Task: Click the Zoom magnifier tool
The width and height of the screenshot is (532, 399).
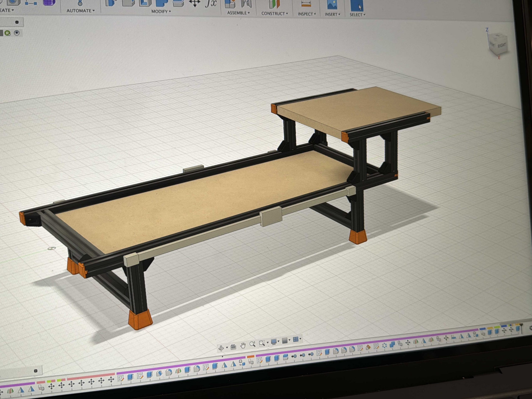Action: click(252, 344)
